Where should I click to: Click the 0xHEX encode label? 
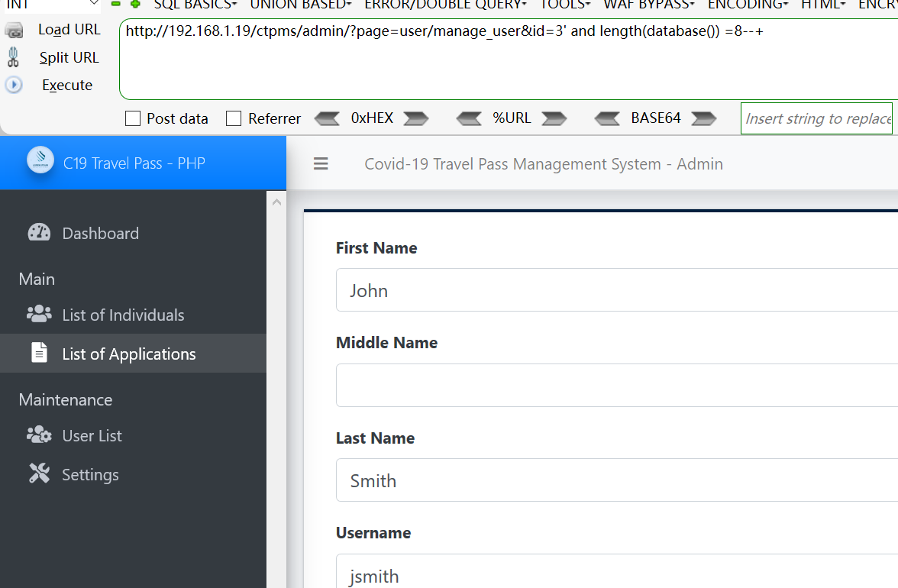373,118
